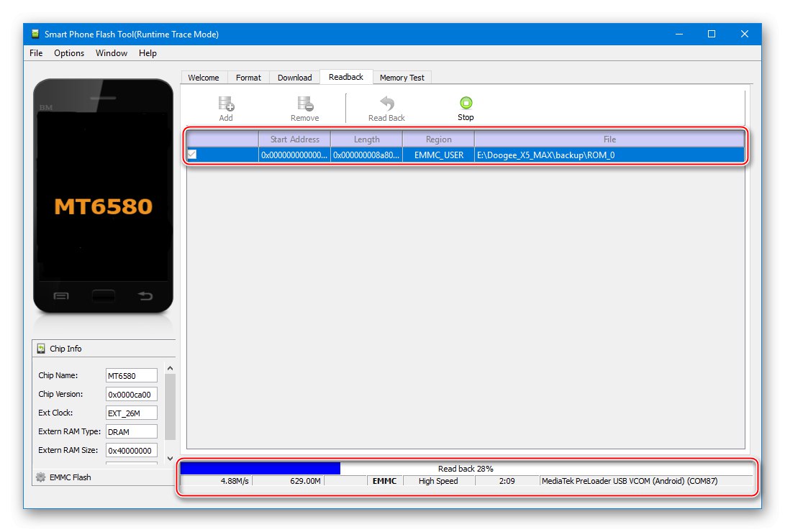785x532 pixels.
Task: Minimize the Flash Tool window
Action: click(x=679, y=34)
